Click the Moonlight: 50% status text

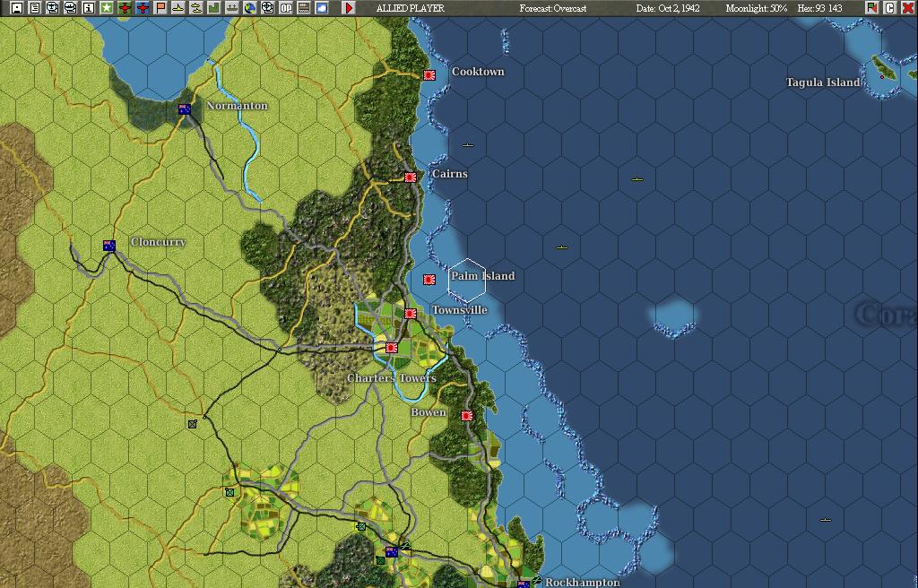pyautogui.click(x=757, y=8)
